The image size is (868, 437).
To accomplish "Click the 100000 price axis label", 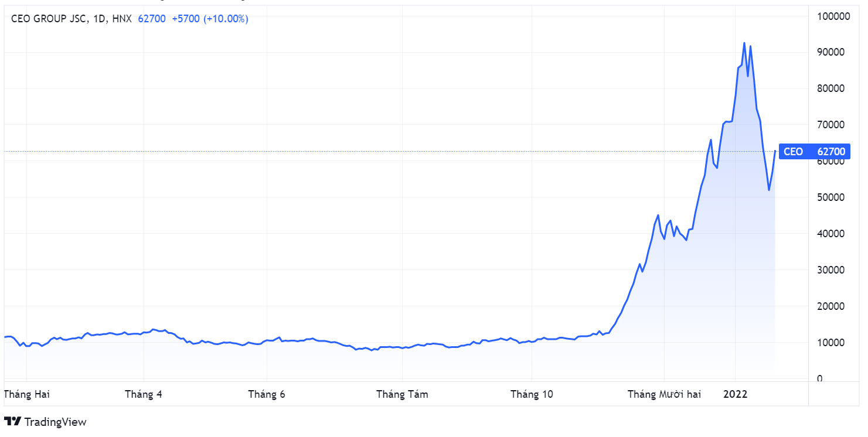I will pos(833,16).
